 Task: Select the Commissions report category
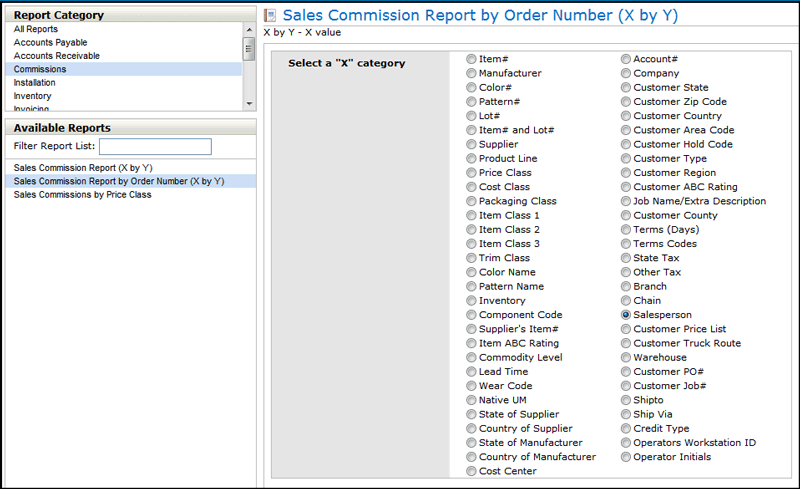[40, 70]
